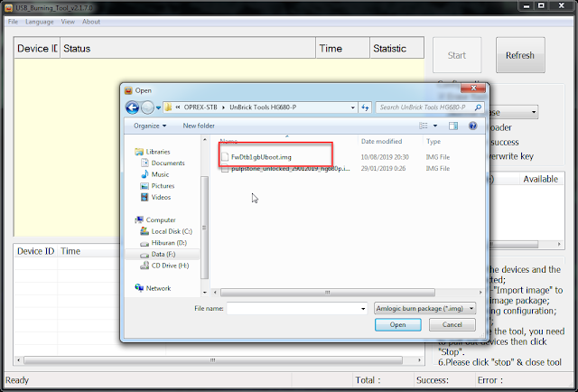Viewport: 578px width, 392px height.
Task: Open the Amlogic burn package file type dropdown
Action: point(424,308)
